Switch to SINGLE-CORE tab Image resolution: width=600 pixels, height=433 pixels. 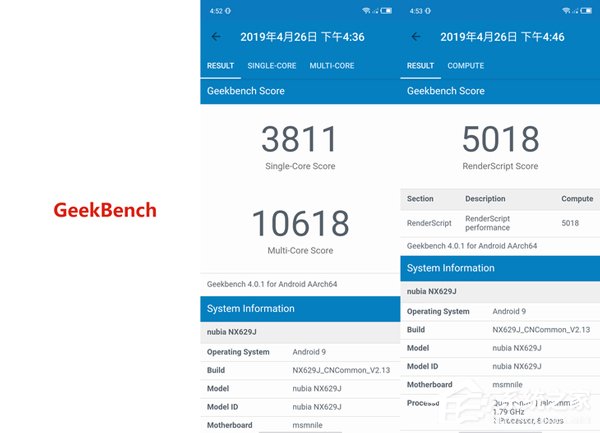[x=272, y=66]
